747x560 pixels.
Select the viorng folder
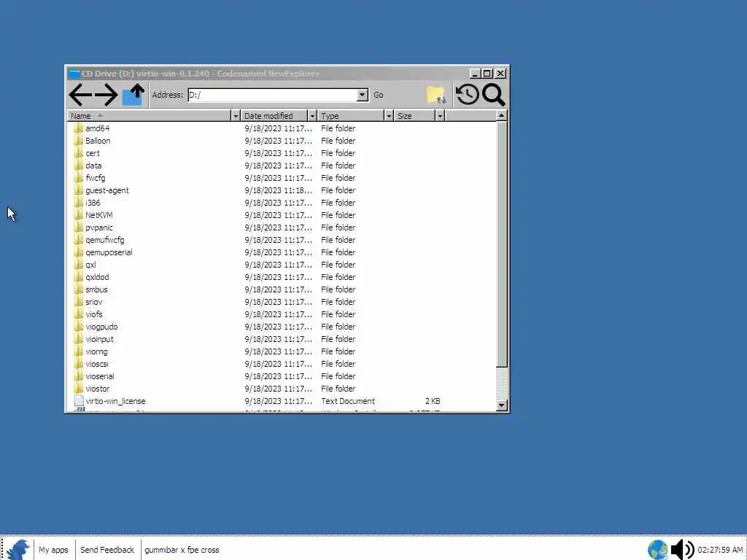[97, 351]
